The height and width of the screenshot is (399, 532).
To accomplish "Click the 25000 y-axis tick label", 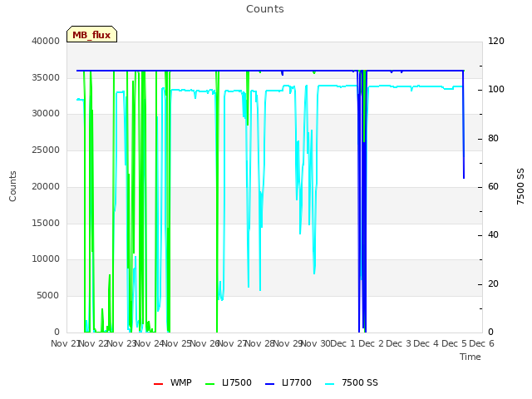I will [x=46, y=150].
